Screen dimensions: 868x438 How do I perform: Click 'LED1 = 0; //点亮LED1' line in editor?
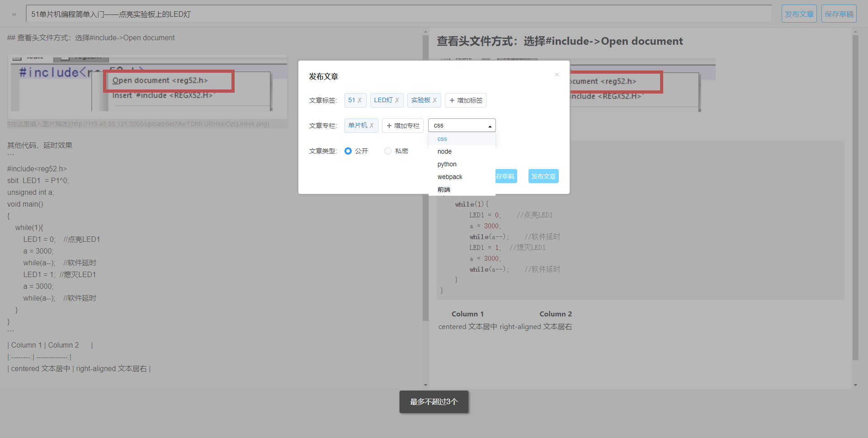pyautogui.click(x=61, y=239)
